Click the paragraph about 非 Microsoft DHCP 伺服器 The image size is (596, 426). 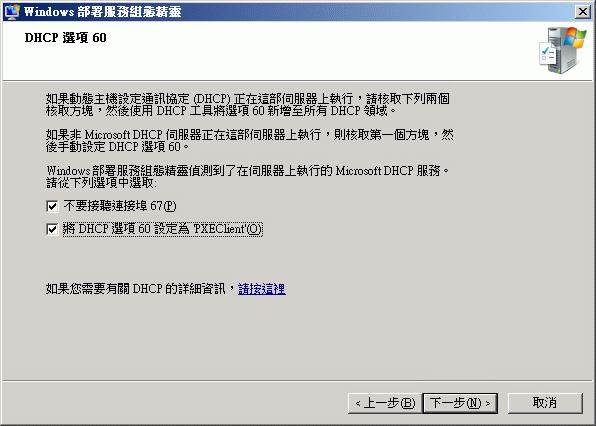[x=249, y=141]
